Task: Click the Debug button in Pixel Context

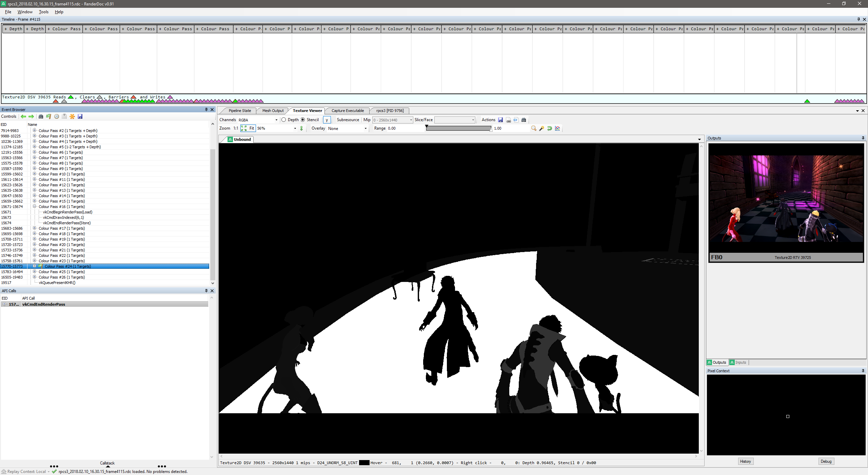Action: point(826,461)
